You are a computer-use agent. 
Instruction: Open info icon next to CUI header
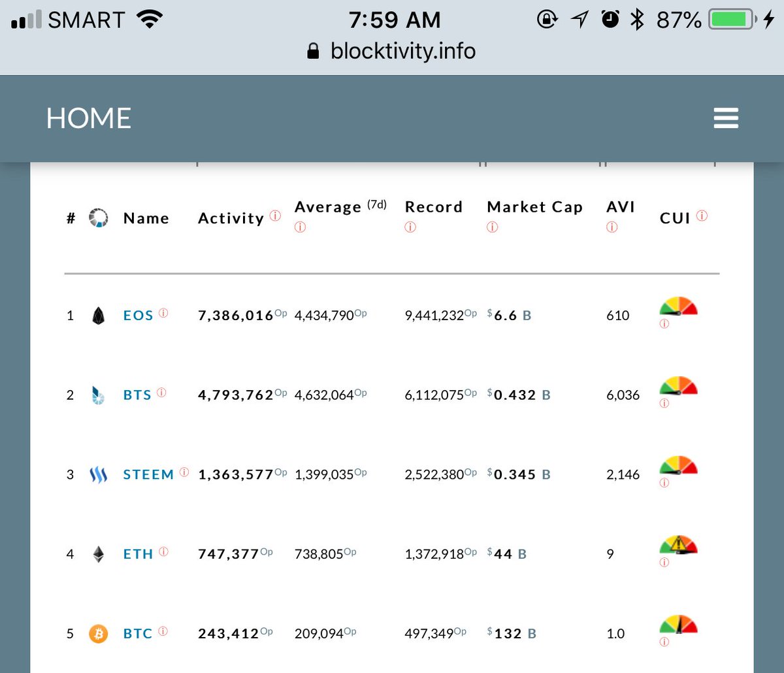click(702, 215)
